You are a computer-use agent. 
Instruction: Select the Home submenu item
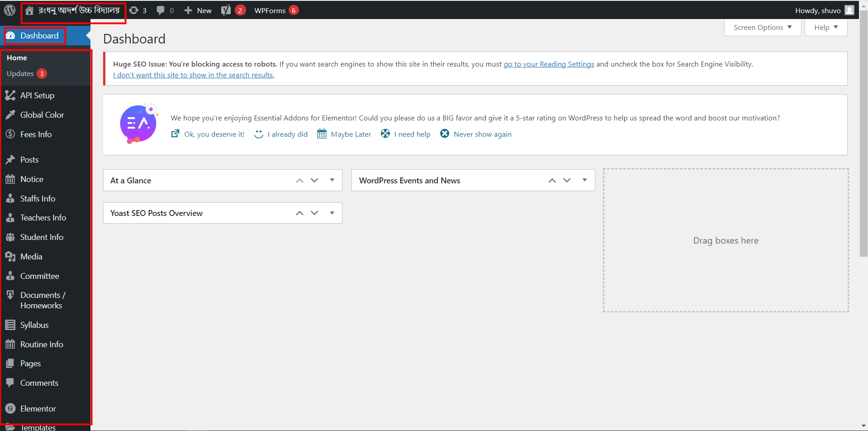click(x=17, y=57)
